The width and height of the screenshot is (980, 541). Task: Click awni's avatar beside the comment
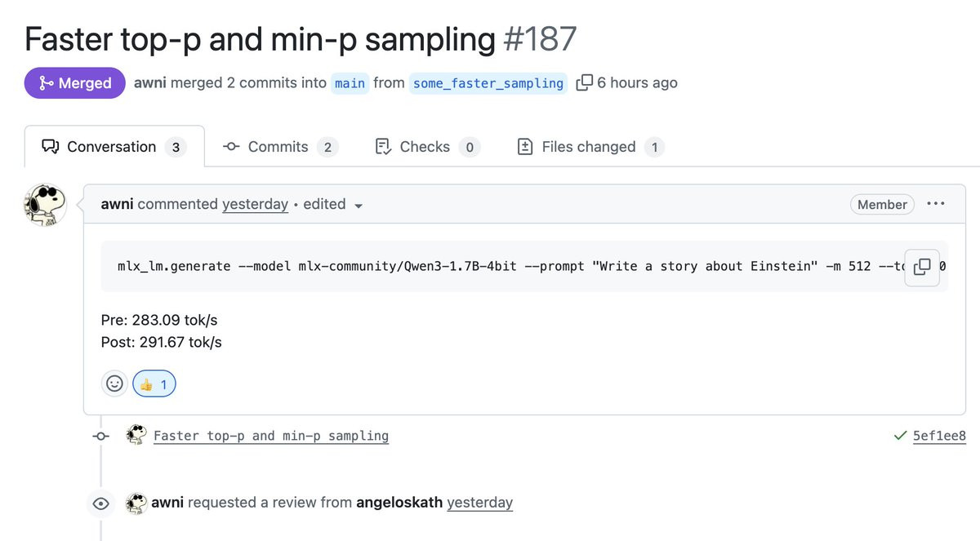pos(45,205)
